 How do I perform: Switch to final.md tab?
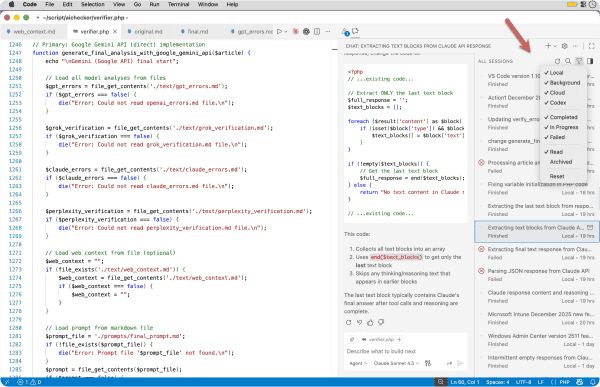click(x=197, y=32)
